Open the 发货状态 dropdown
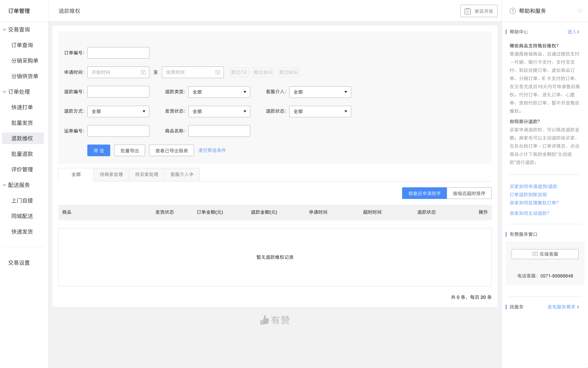The width and height of the screenshot is (588, 368). tap(219, 112)
